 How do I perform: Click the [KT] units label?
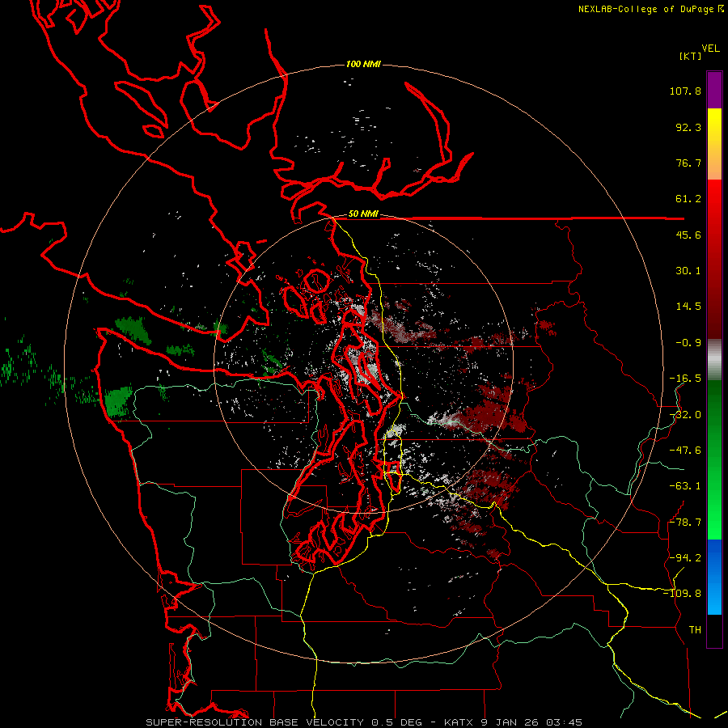point(690,56)
